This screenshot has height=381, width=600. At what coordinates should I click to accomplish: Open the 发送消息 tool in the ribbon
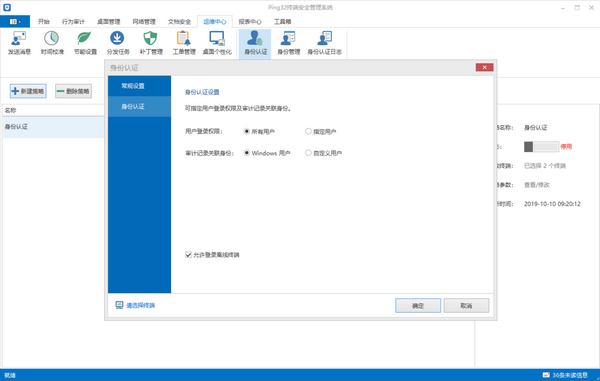(x=19, y=43)
